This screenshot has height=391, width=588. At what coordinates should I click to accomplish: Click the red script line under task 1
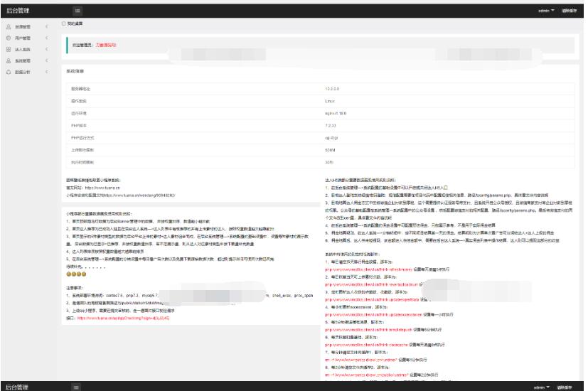coord(368,269)
